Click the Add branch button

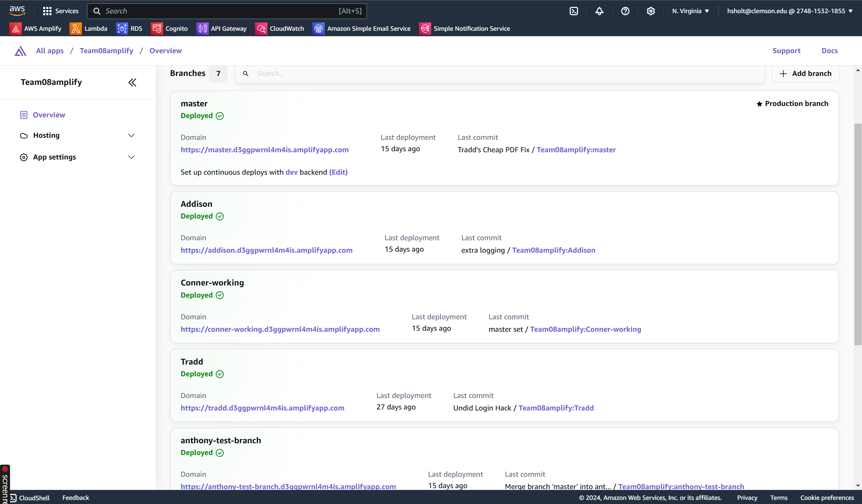point(805,74)
